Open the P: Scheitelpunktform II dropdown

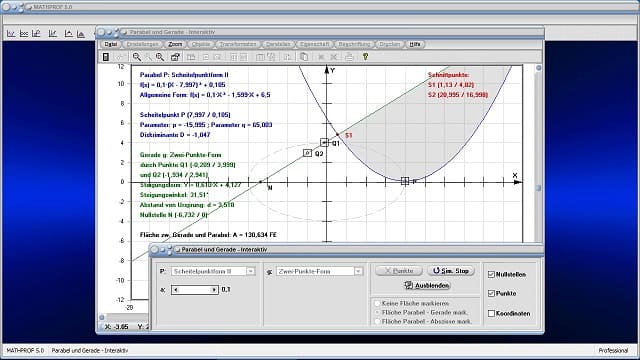[251, 271]
